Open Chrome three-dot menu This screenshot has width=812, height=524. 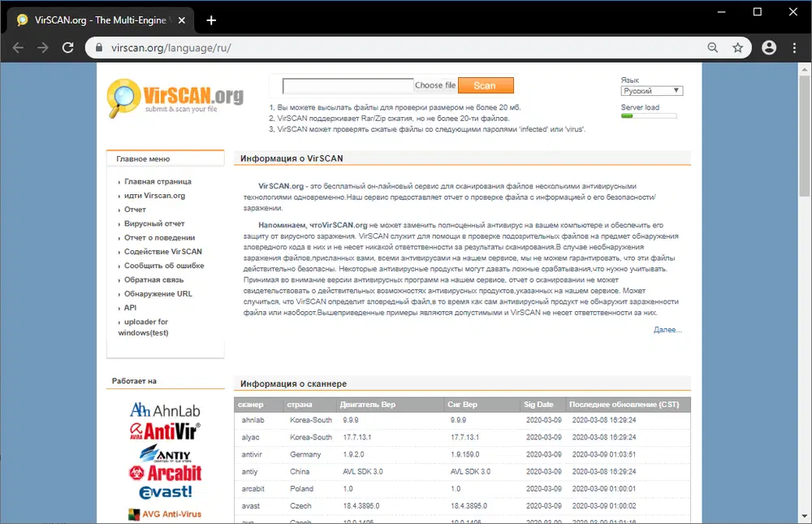click(794, 48)
